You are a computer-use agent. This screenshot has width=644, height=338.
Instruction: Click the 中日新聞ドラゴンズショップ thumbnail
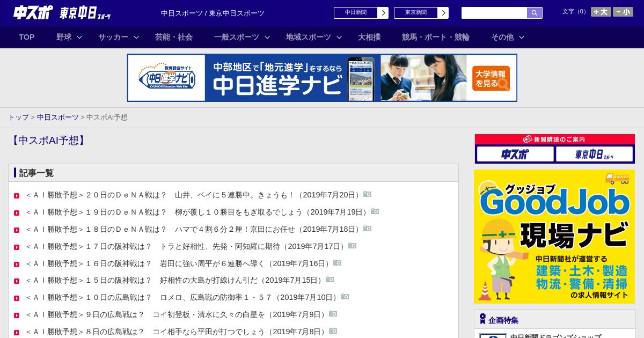pyautogui.click(x=493, y=336)
